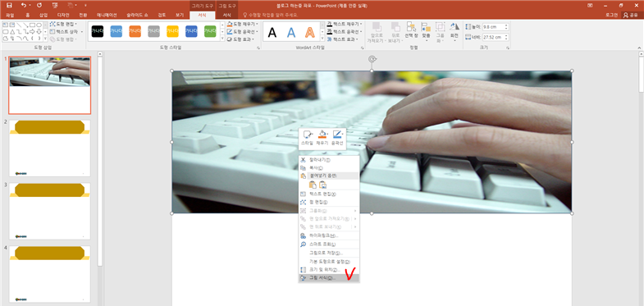Open the quick access toolbar customize arrow
Image resolution: width=644 pixels, height=306 pixels.
85,6
